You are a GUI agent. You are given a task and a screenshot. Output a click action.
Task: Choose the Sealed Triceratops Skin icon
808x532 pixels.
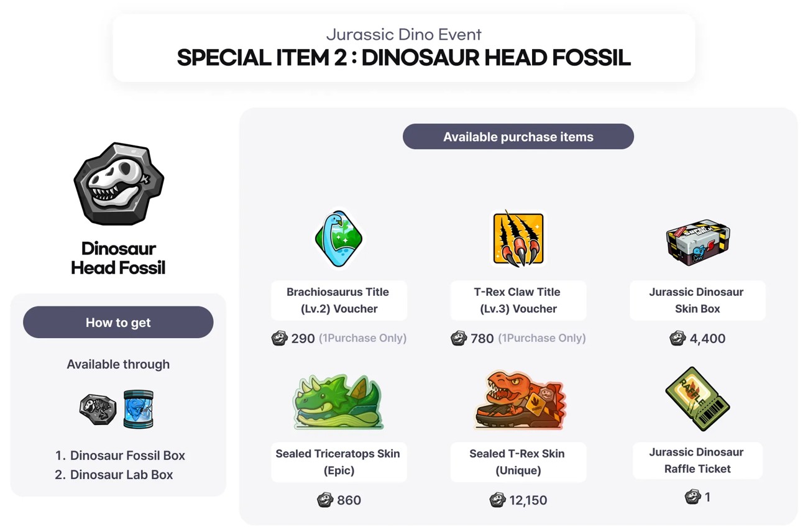click(x=338, y=402)
